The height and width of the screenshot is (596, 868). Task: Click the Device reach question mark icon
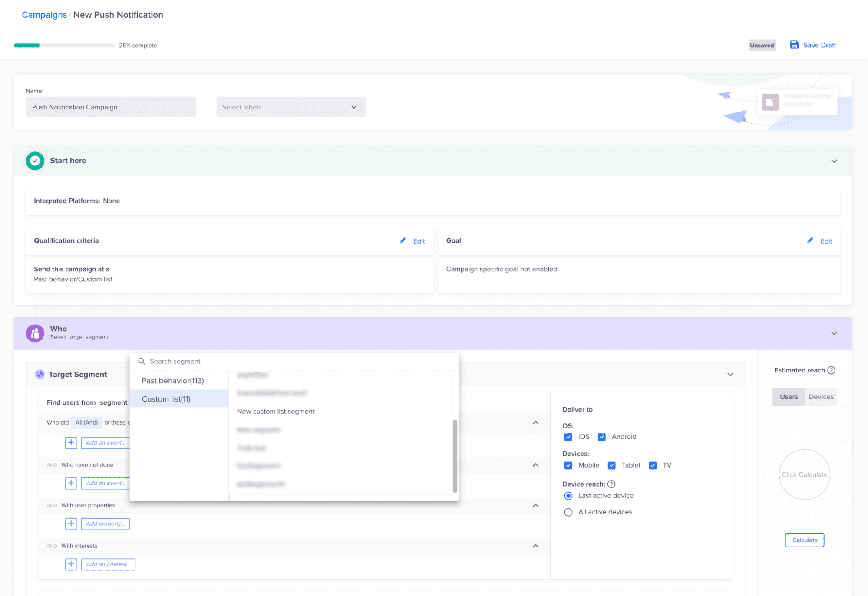pyautogui.click(x=611, y=484)
